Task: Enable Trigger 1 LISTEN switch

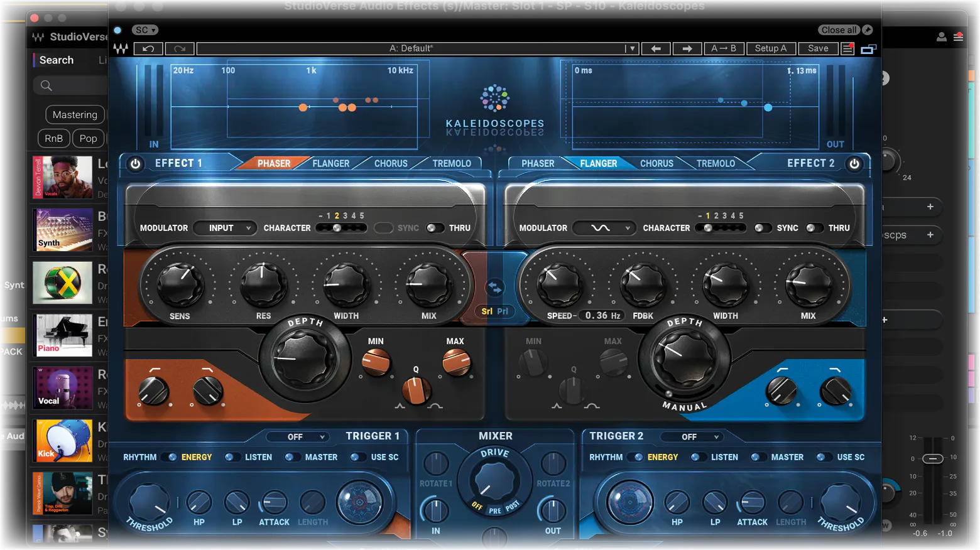Action: pyautogui.click(x=232, y=457)
